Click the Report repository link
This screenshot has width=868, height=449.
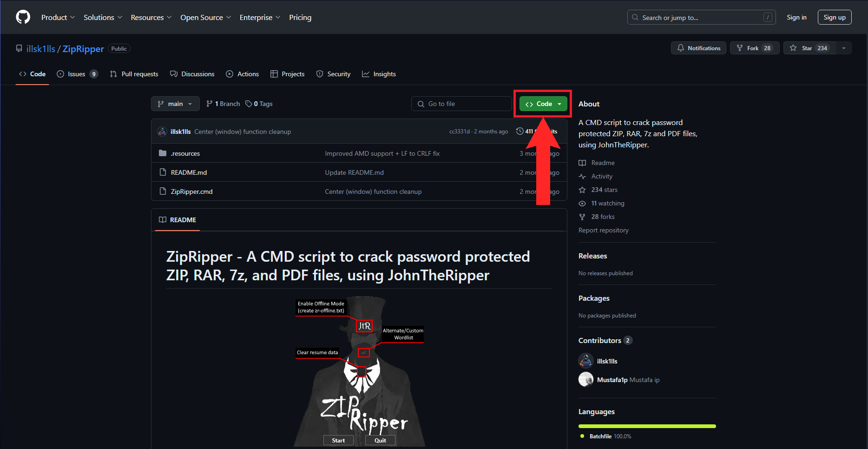click(603, 230)
